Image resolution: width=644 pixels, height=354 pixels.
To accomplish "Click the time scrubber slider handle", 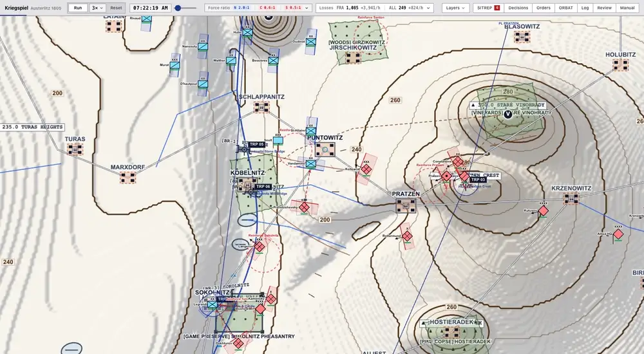I will click(x=178, y=8).
